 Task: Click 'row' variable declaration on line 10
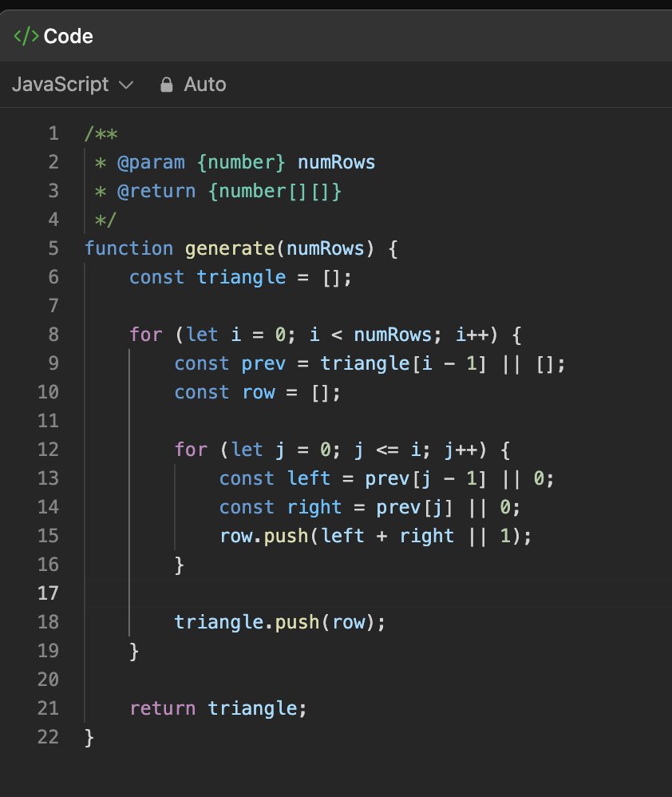tap(258, 392)
